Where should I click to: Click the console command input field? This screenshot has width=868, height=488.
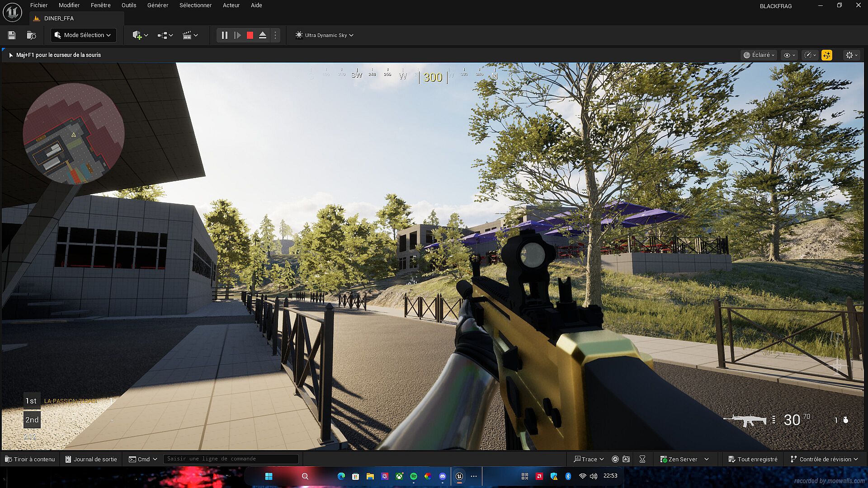tap(231, 459)
